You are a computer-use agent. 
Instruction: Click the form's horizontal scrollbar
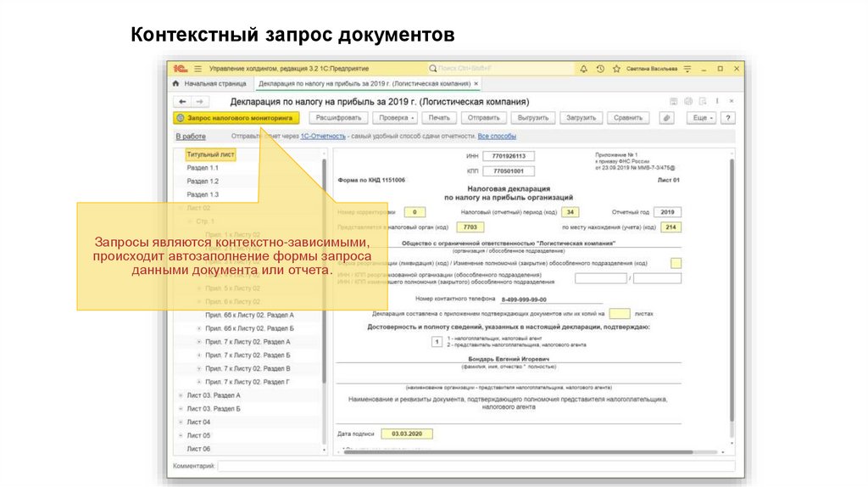(518, 452)
